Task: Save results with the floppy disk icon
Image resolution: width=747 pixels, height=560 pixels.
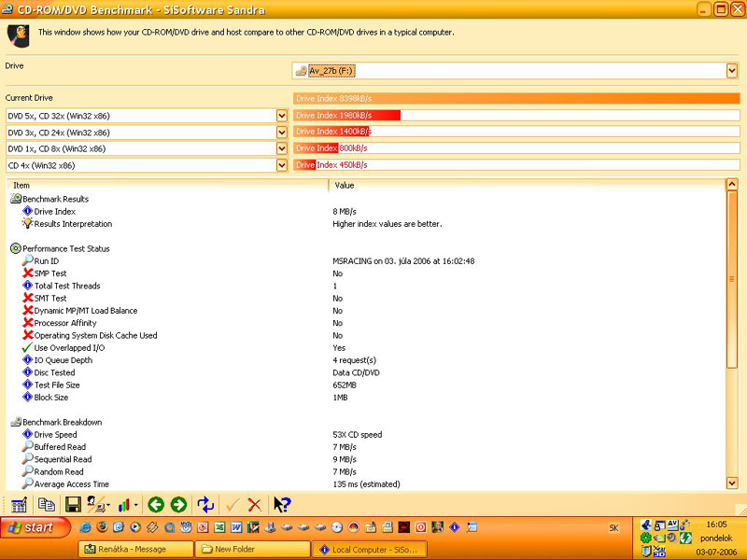Action: point(73,505)
